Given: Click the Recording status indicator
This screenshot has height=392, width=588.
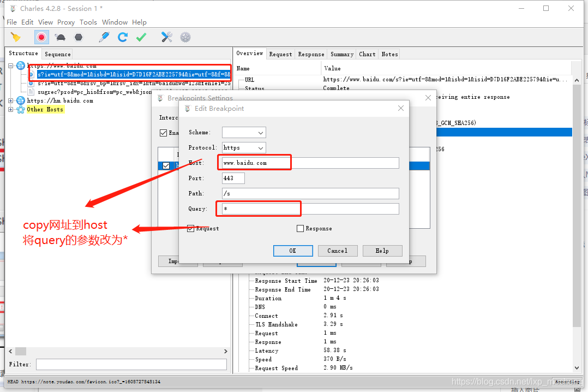Looking at the screenshot, I should click(x=567, y=382).
